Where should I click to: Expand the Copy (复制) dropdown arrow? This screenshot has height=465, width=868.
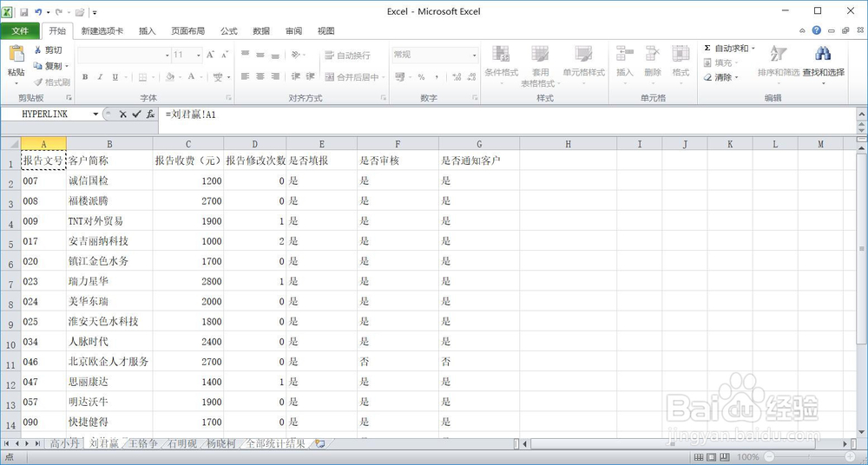(67, 66)
